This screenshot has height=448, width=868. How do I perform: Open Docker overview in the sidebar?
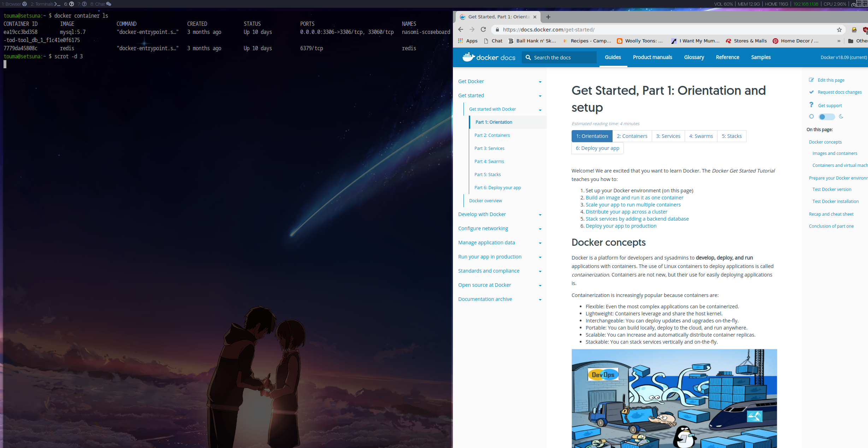485,201
